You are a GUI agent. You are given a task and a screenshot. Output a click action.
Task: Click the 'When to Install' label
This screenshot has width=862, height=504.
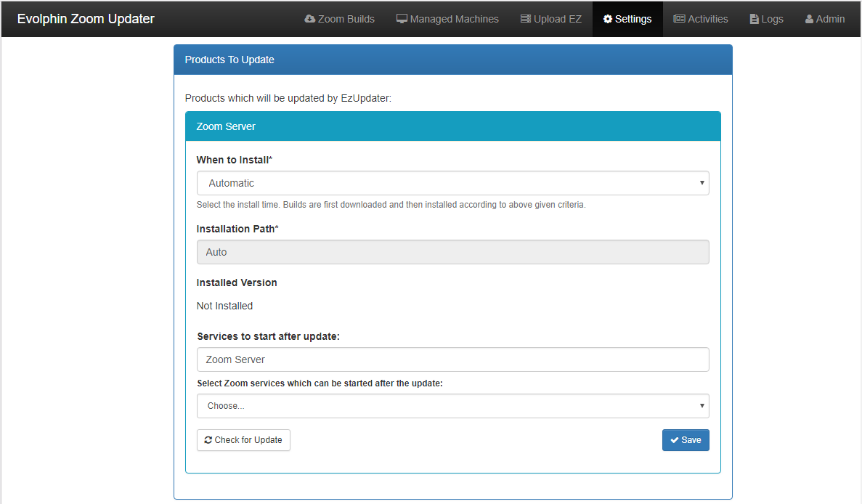(x=234, y=160)
